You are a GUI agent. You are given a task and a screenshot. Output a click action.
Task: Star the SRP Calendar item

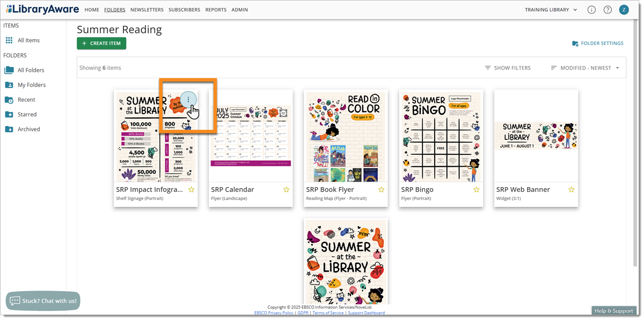click(x=286, y=190)
